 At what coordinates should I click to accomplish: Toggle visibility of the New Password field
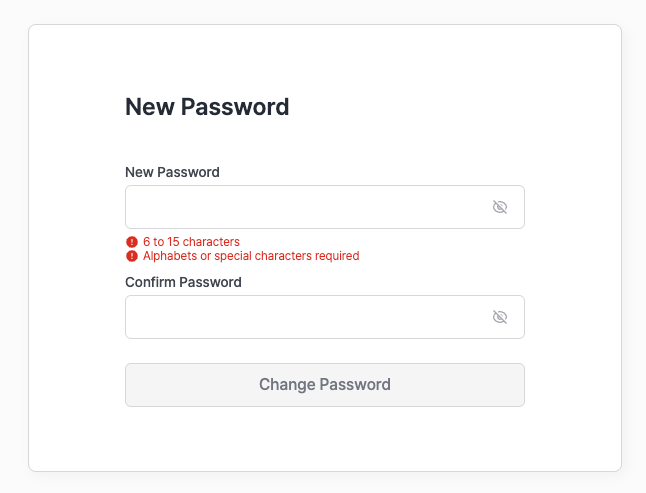click(500, 207)
